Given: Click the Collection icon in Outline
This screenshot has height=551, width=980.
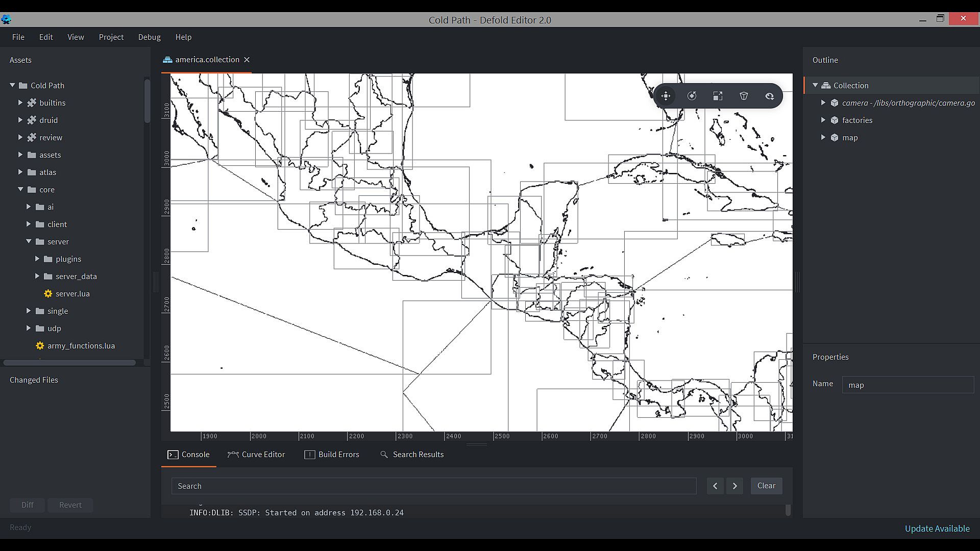Looking at the screenshot, I should tap(826, 86).
